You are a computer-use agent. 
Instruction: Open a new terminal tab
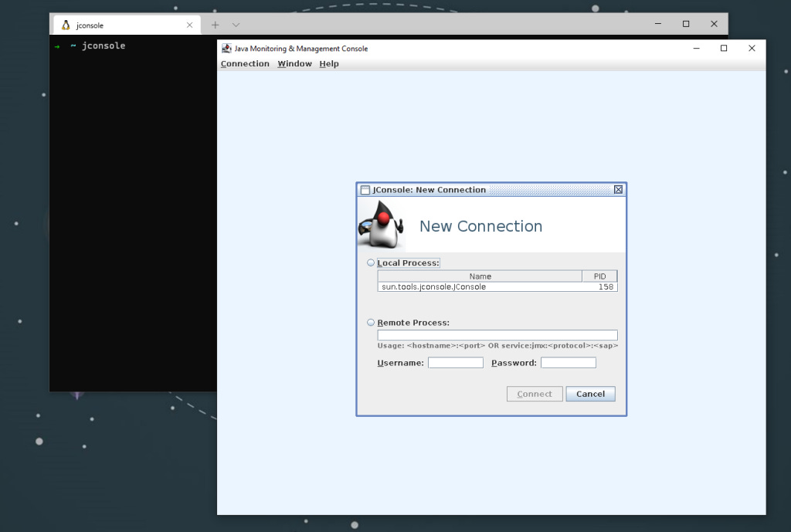[x=216, y=25]
